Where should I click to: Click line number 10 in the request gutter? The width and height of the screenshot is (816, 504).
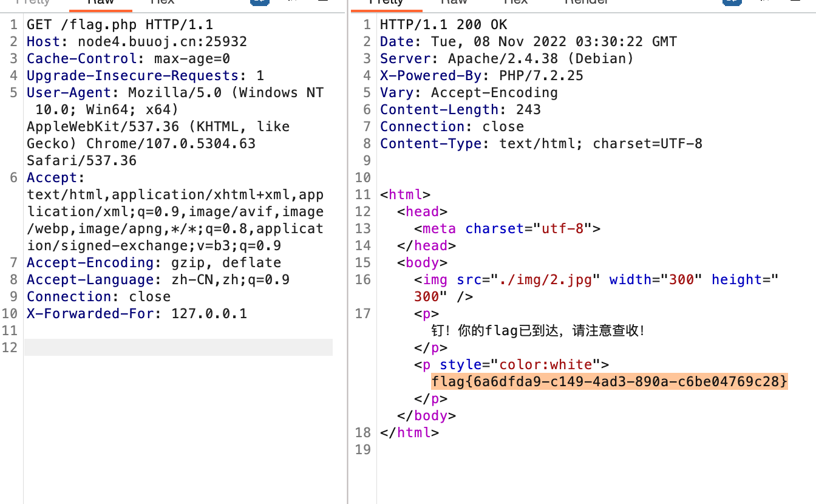tap(10, 314)
